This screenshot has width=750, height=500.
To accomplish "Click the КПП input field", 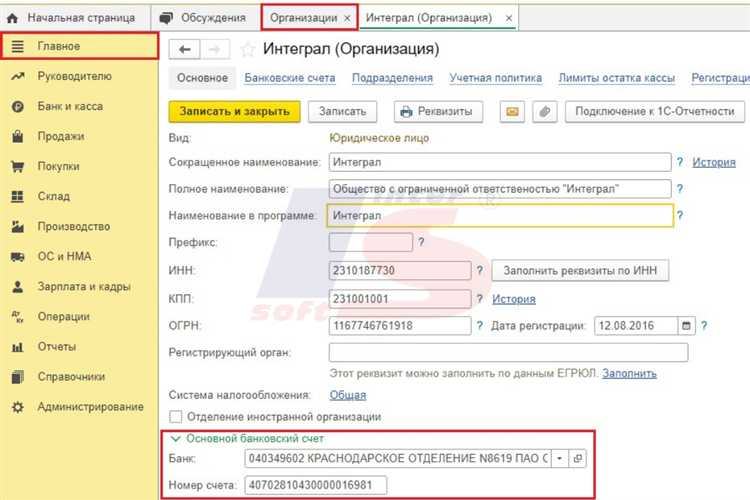I will (x=400, y=299).
